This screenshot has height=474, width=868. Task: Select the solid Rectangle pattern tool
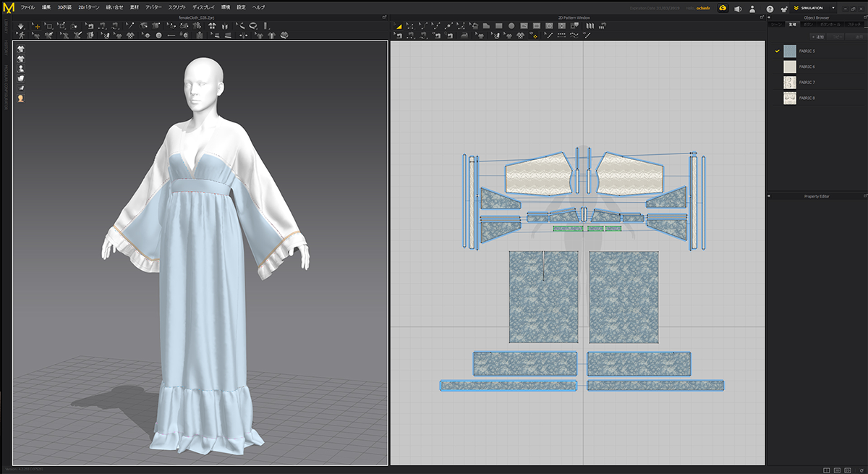tap(498, 26)
